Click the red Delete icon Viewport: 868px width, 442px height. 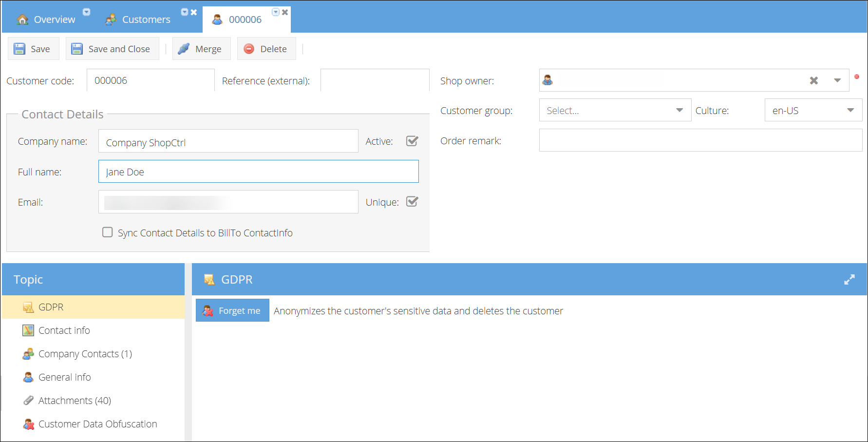coord(249,49)
